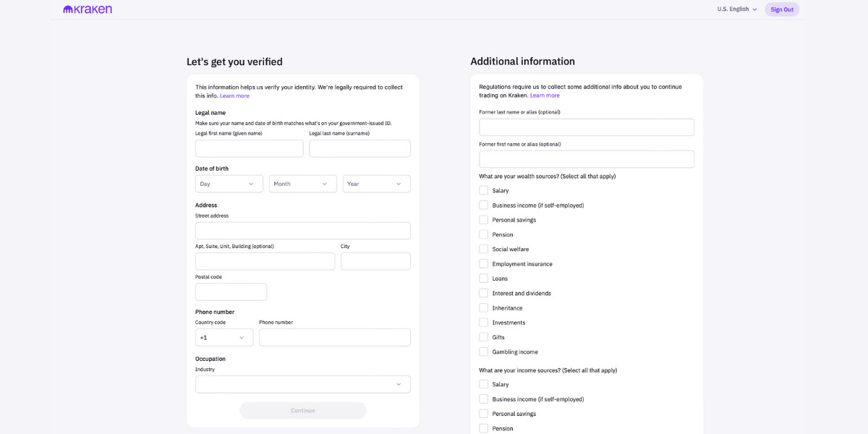The width and height of the screenshot is (868, 434).
Task: Open the Industry dropdown under Occupation
Action: (302, 383)
